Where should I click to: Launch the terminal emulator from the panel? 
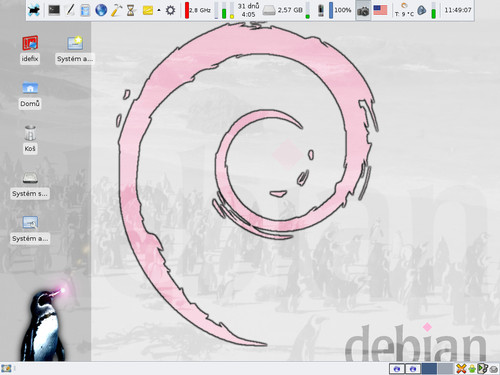(x=54, y=10)
